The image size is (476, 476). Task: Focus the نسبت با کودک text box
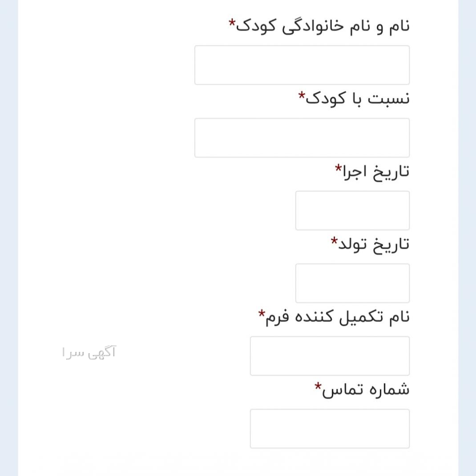tap(302, 138)
